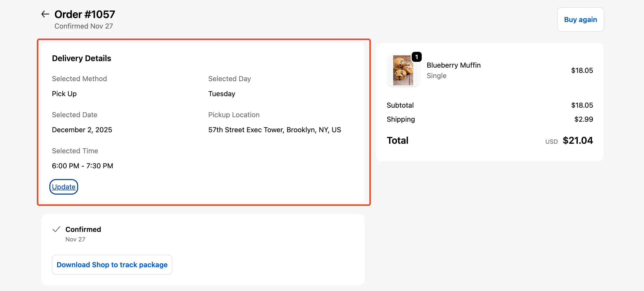Click the quantity badge on the muffin image
644x291 pixels.
416,57
